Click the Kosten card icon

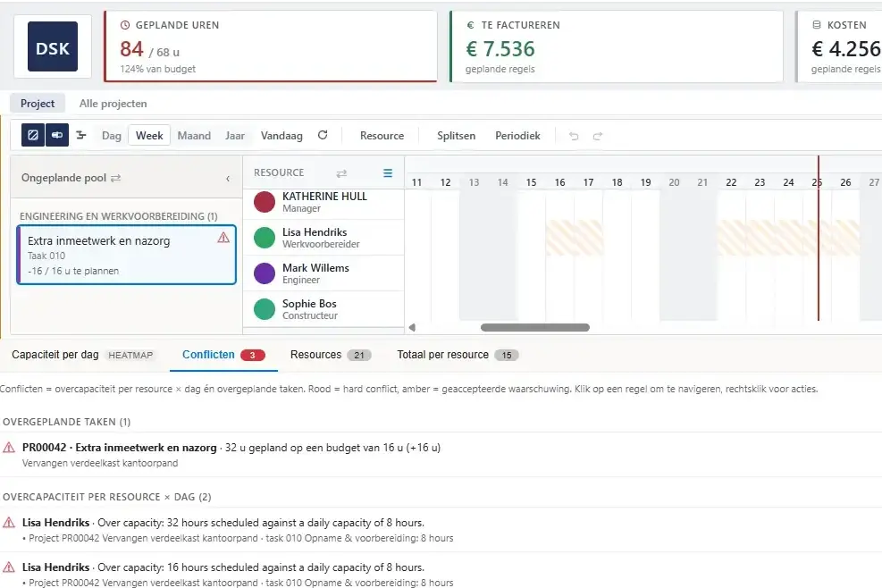pyautogui.click(x=817, y=25)
